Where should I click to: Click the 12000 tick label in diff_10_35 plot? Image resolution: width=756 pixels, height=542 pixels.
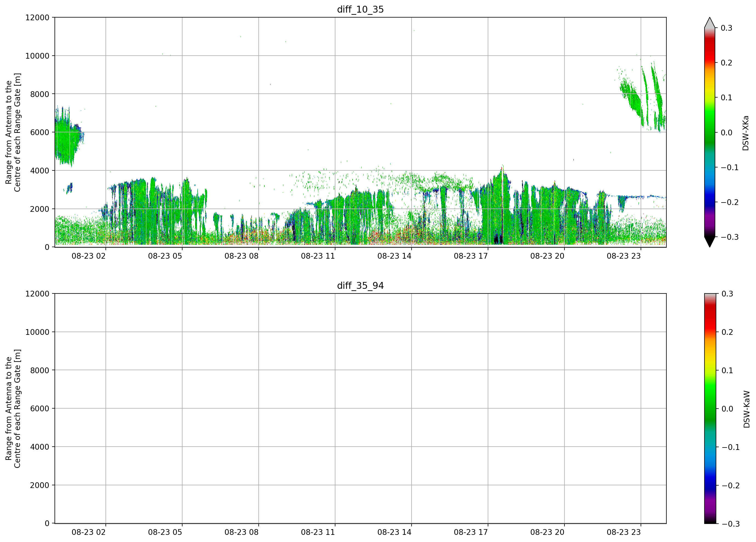[37, 18]
